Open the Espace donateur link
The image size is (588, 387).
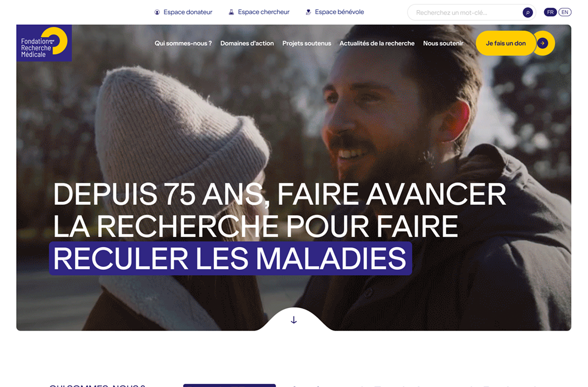tap(188, 12)
